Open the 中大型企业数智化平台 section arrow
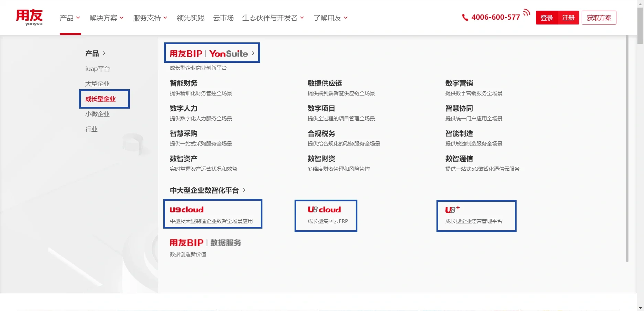The width and height of the screenshot is (644, 311). click(x=244, y=190)
